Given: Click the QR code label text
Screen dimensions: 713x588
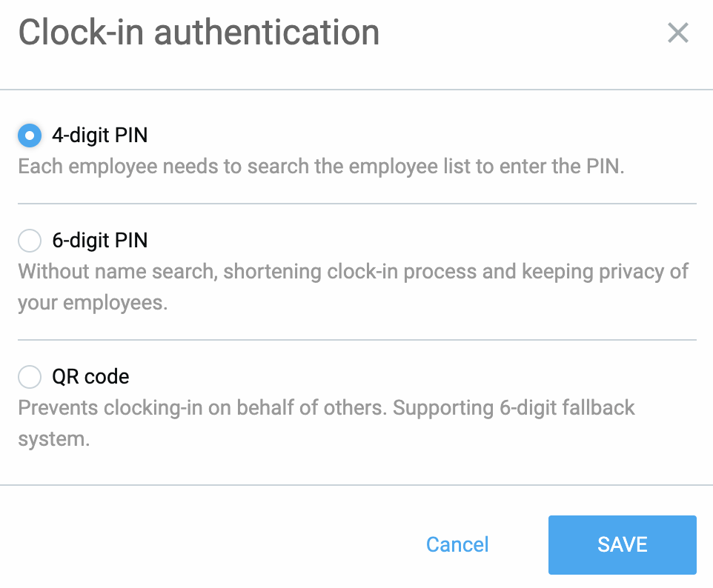Looking at the screenshot, I should coord(90,377).
